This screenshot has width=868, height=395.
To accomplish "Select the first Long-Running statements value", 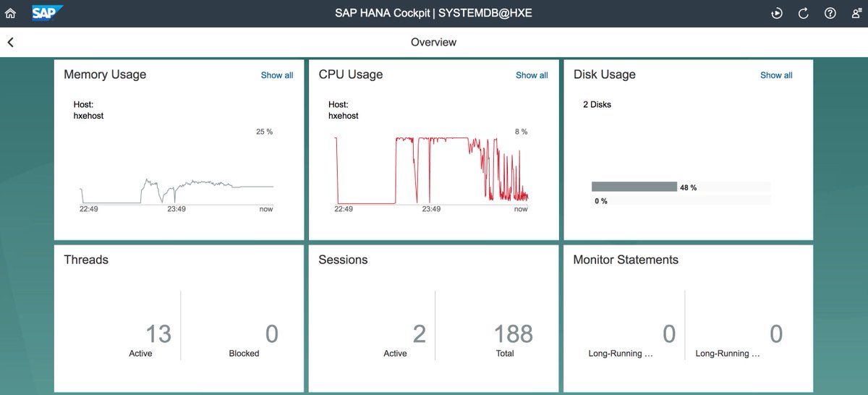I will pos(669,334).
